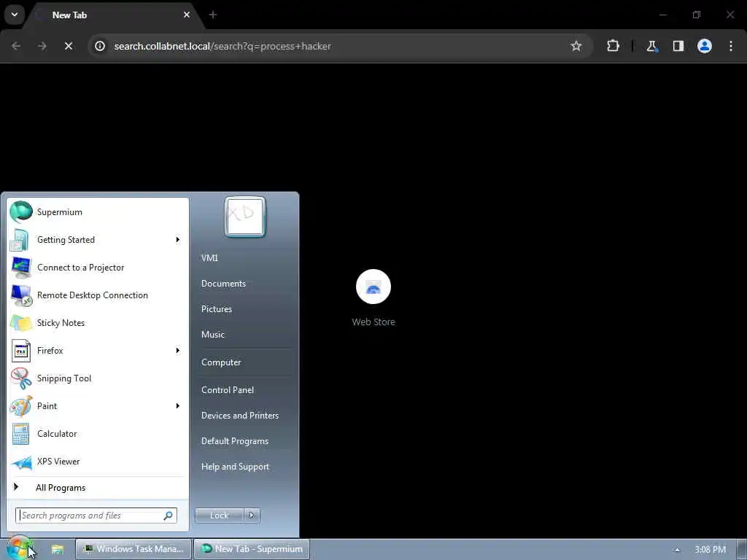Click the Getting Started icon
Viewport: 747px width, 560px height.
[20, 239]
